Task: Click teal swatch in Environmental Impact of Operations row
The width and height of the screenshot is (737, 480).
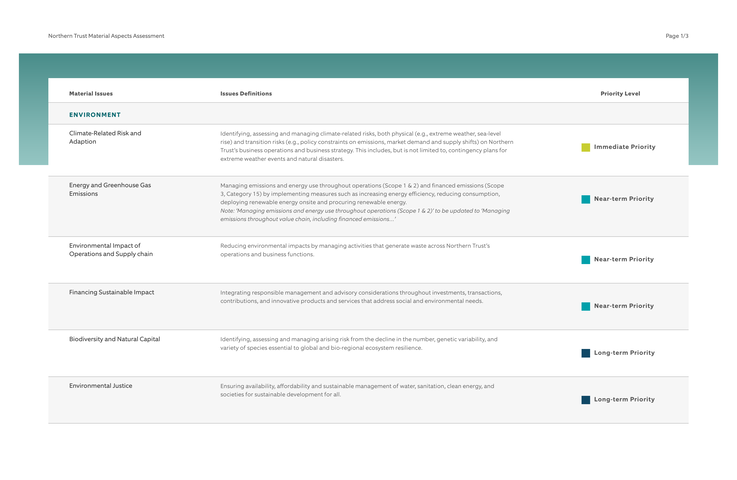Action: (x=586, y=260)
